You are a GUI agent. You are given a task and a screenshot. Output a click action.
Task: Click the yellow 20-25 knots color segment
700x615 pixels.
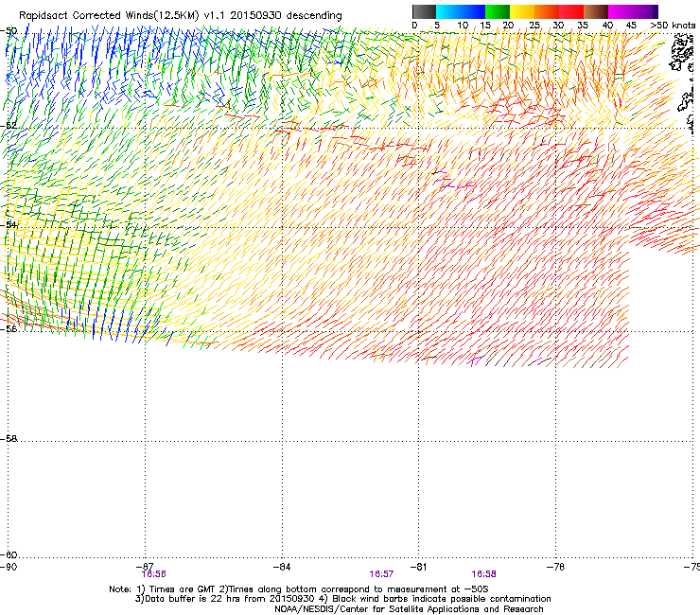pos(522,11)
